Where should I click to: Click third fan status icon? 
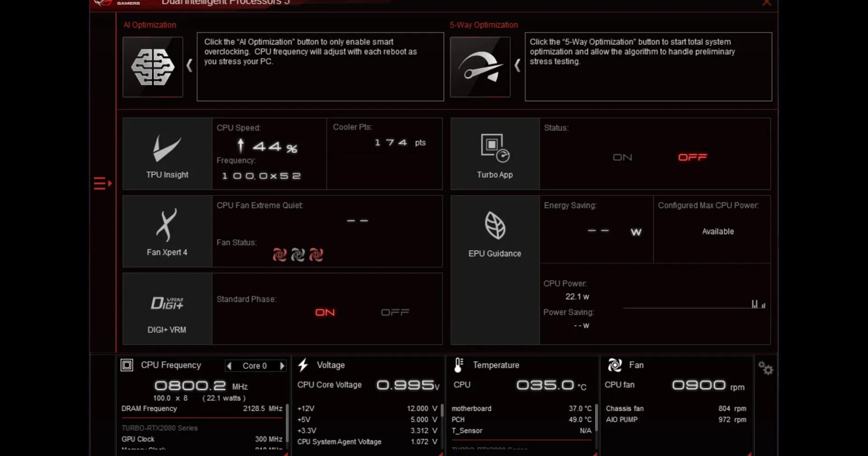click(316, 255)
